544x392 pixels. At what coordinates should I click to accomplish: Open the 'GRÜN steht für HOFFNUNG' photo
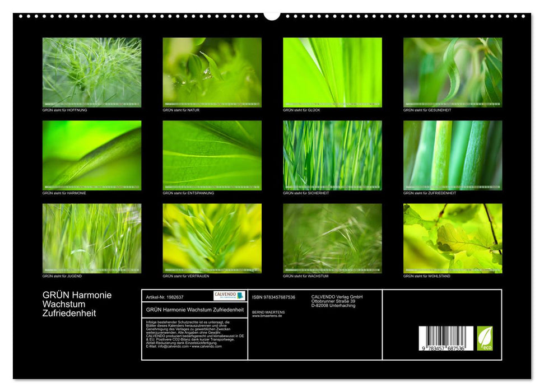[92, 72]
